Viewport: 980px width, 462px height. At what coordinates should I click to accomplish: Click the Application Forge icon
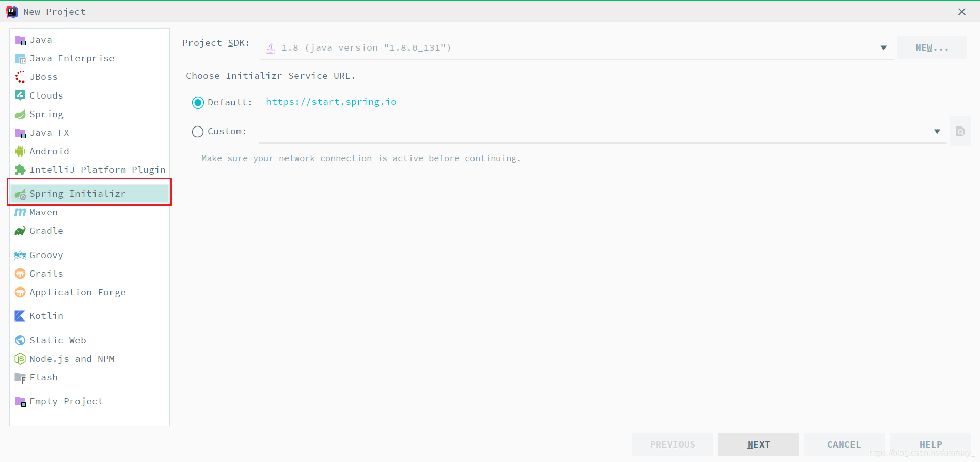tap(20, 292)
